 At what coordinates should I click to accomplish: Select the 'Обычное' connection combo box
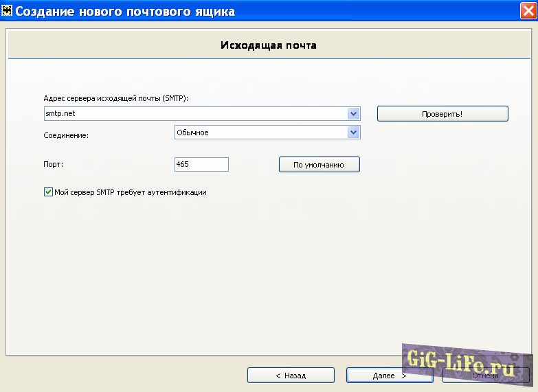261,132
